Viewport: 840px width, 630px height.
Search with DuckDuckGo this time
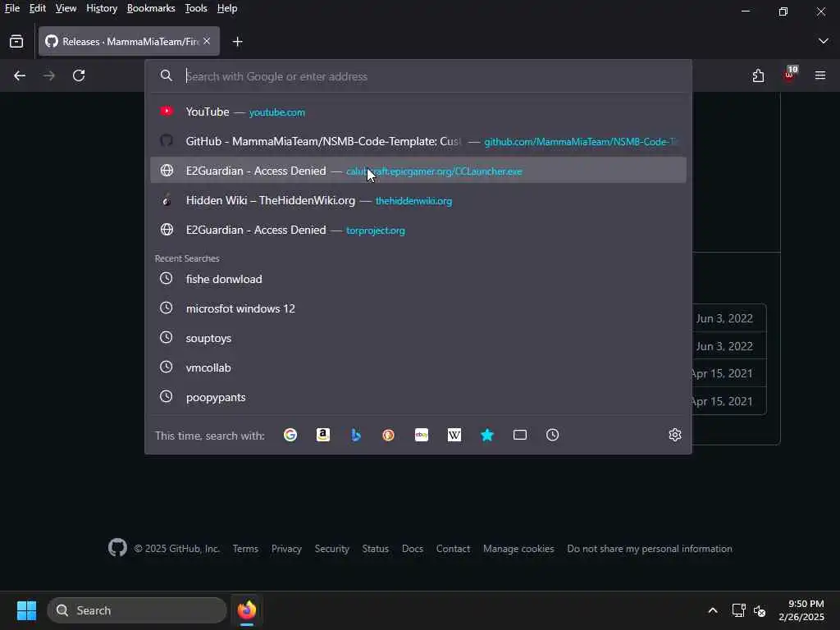(x=388, y=435)
